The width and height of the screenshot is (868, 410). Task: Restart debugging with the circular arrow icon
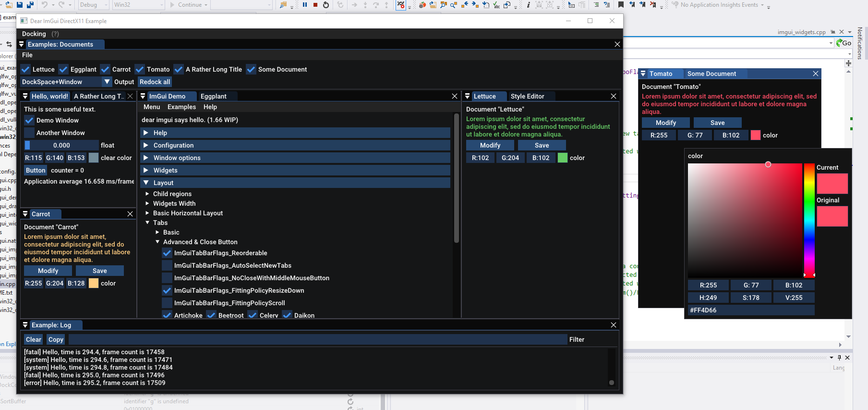[326, 5]
